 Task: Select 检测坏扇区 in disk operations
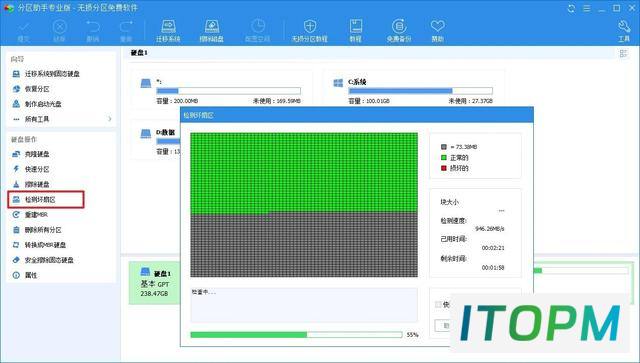pyautogui.click(x=46, y=200)
